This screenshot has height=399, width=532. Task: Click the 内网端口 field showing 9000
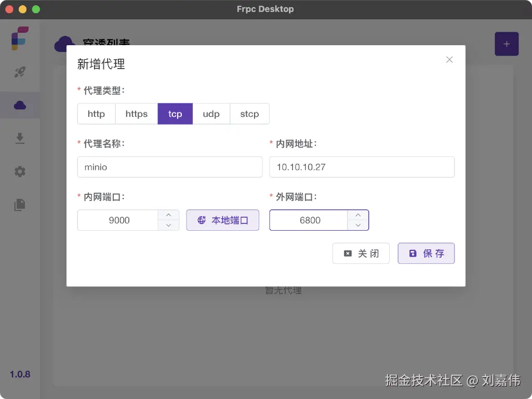coord(118,220)
